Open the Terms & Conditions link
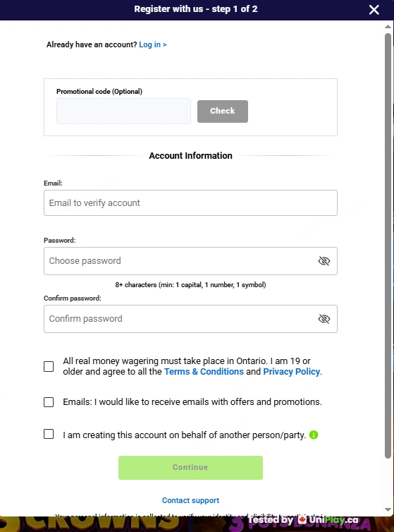394x532 pixels. [x=204, y=372]
